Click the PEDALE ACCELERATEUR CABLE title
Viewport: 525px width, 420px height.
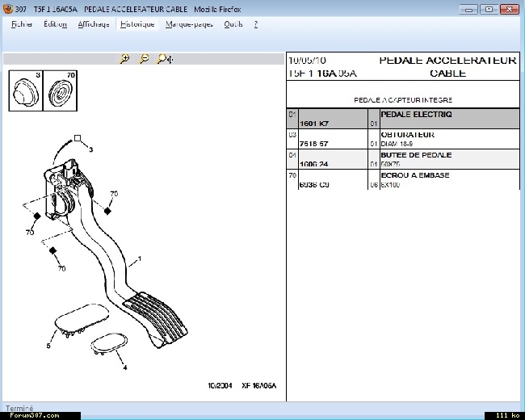447,67
